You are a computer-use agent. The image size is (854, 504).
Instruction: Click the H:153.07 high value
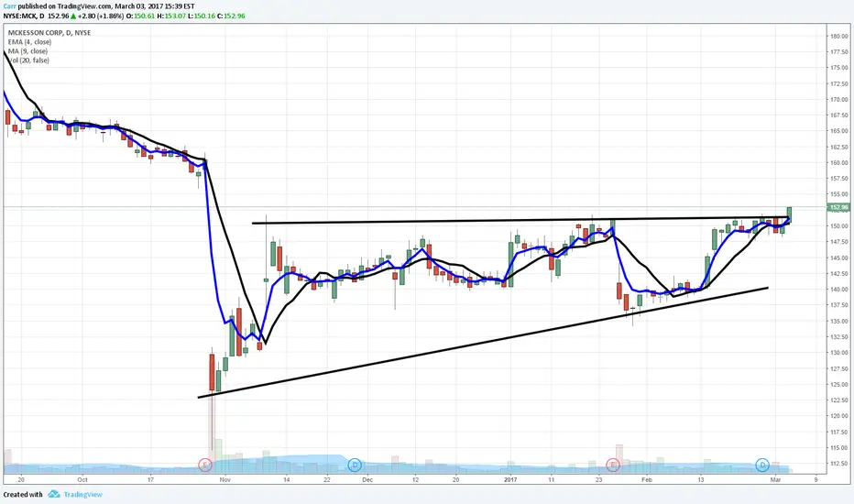tap(171, 16)
